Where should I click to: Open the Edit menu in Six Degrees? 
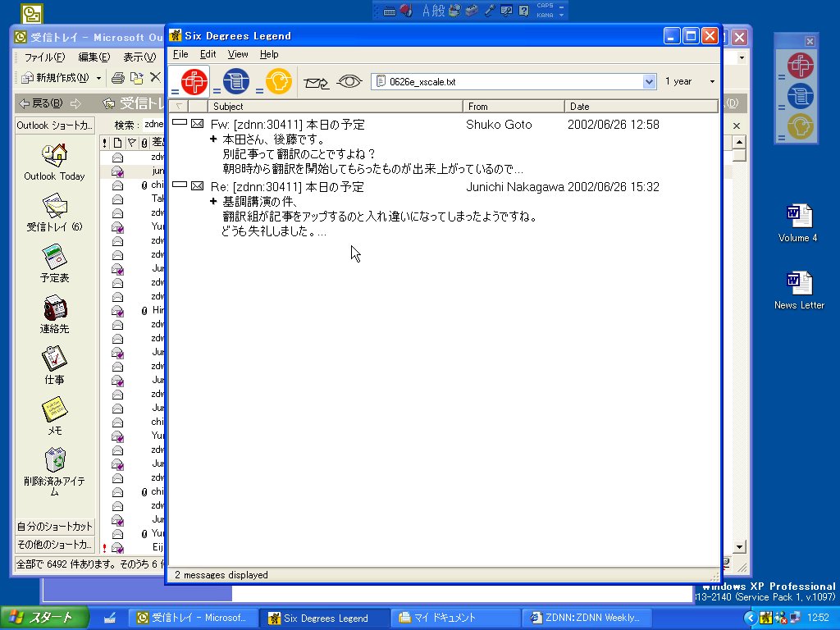[208, 54]
